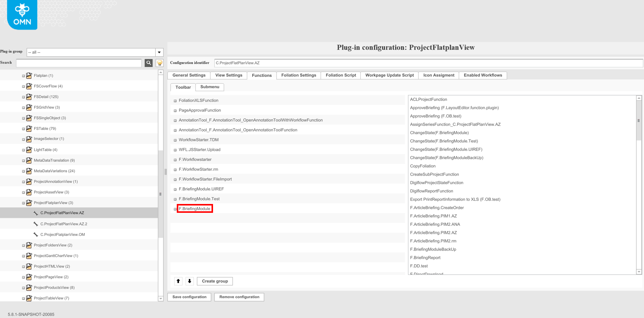Click Remove configuration button
Screen dimensions: 644x318
(x=239, y=297)
